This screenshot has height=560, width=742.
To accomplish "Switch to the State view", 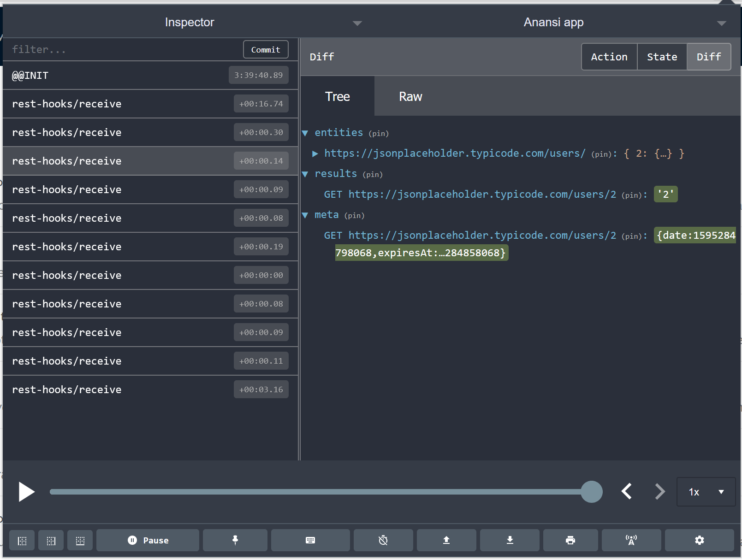I will (662, 57).
